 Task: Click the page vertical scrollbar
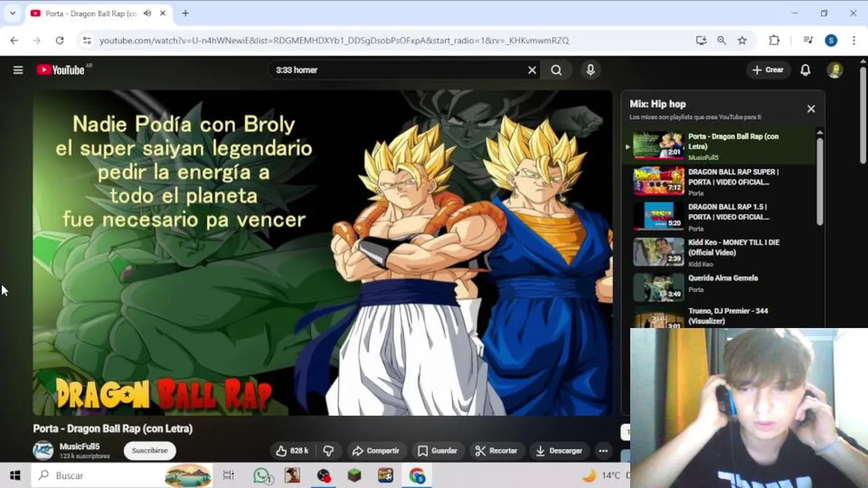863,115
